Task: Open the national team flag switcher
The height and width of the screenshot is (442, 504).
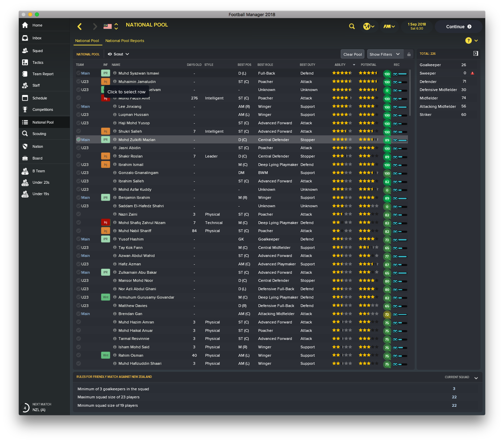Action: [111, 26]
